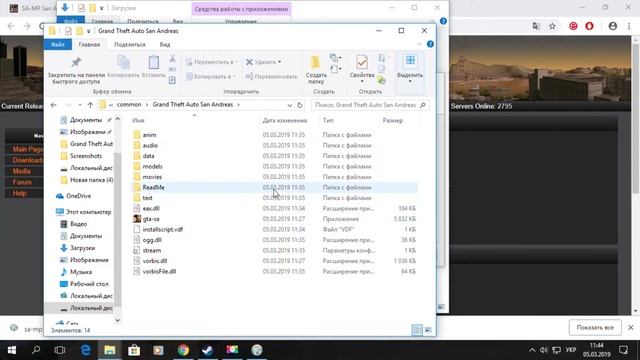Open Desktop folder in sidebar
The image size is (640, 360).
(89, 284)
